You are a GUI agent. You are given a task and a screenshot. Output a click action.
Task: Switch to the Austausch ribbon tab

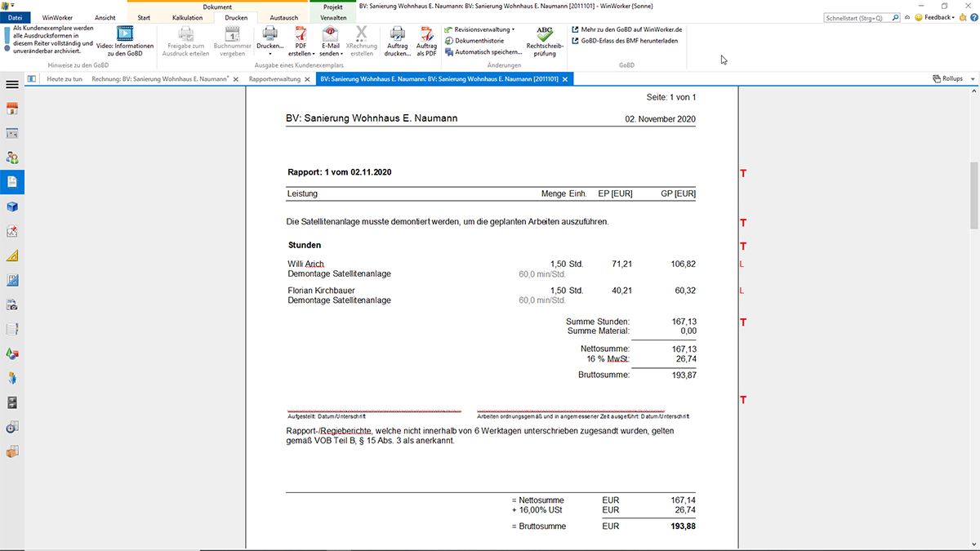coord(283,17)
